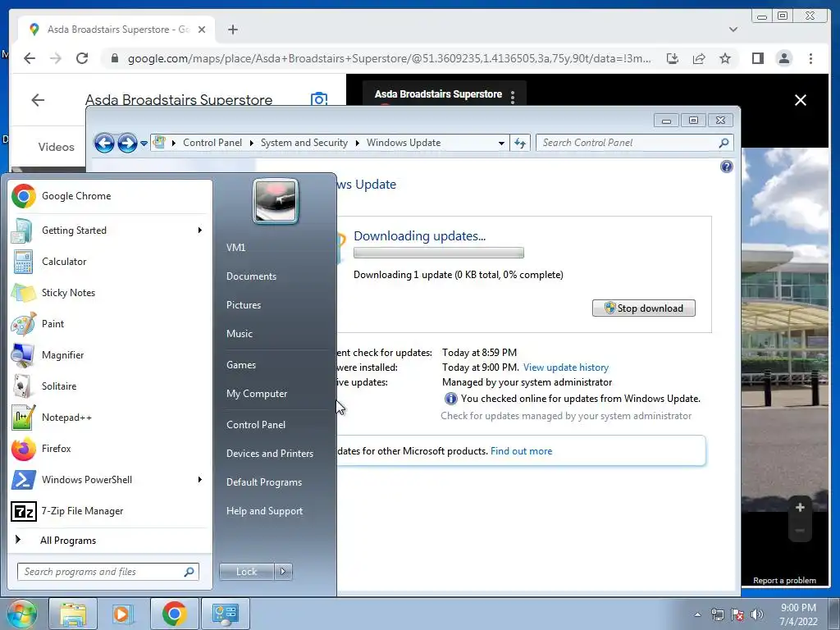Screen dimensions: 840x630
Task: Open Pictures from Start menu
Action: point(244,305)
